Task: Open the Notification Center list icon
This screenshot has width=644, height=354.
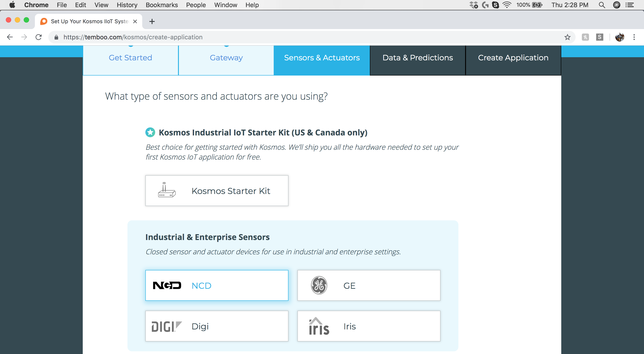Action: [x=629, y=5]
